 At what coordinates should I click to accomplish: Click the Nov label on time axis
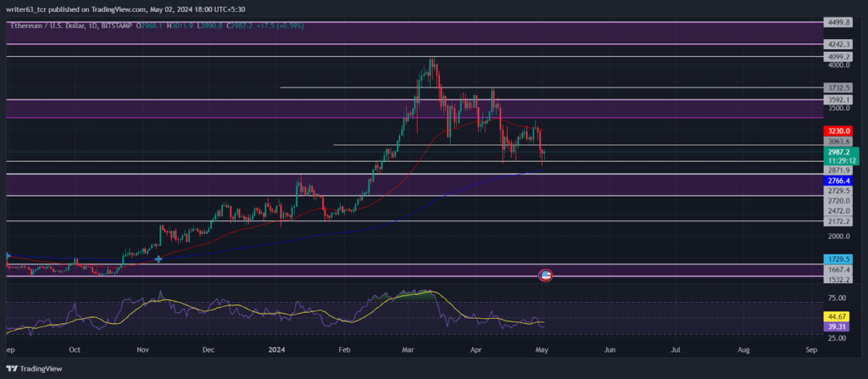142,350
